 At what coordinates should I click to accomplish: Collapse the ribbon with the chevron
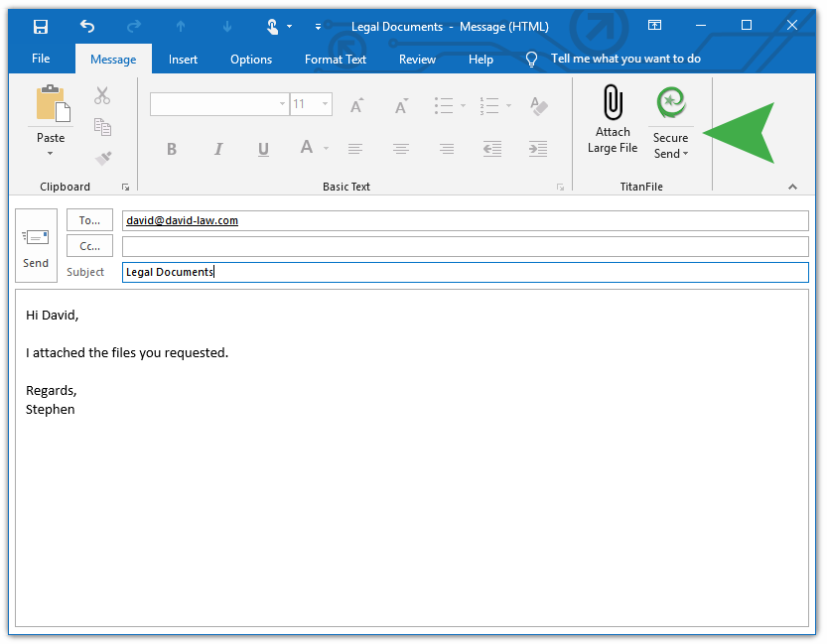(x=792, y=186)
